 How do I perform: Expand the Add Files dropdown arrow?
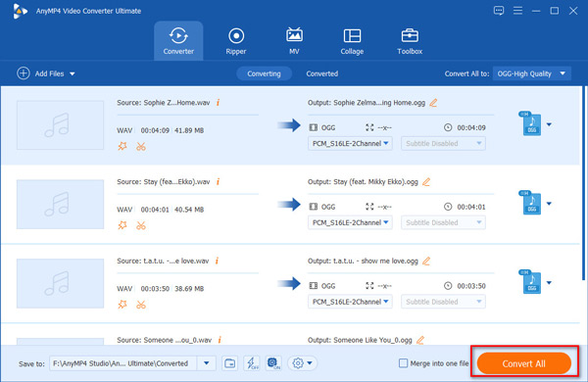tap(72, 73)
